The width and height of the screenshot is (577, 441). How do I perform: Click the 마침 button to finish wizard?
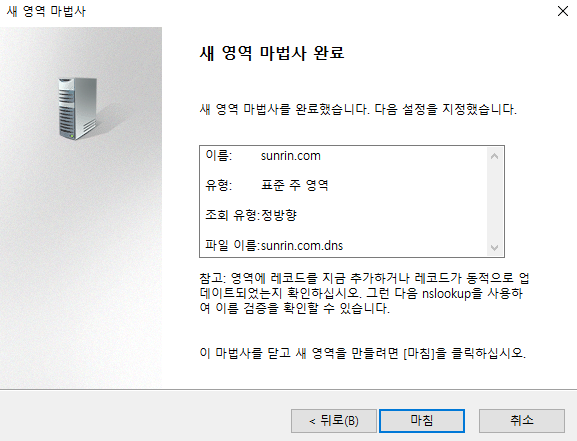coord(422,420)
